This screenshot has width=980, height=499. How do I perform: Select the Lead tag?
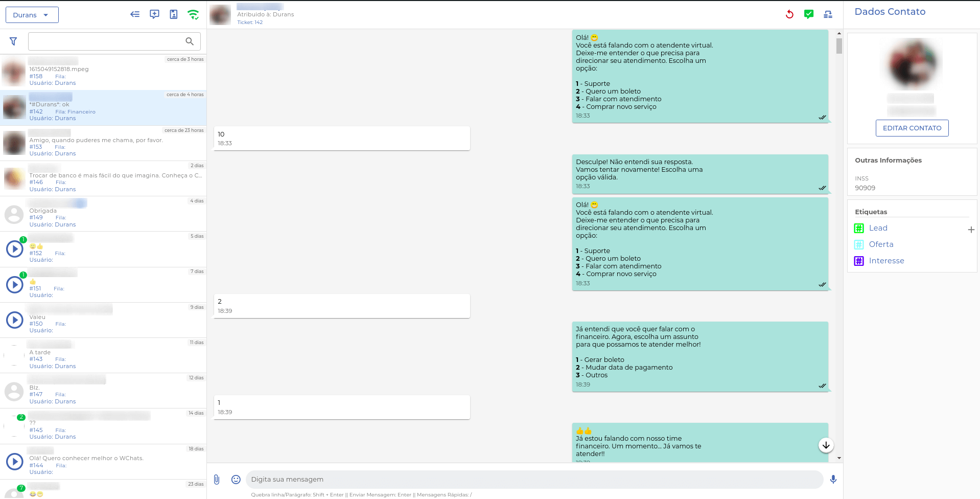coord(878,228)
